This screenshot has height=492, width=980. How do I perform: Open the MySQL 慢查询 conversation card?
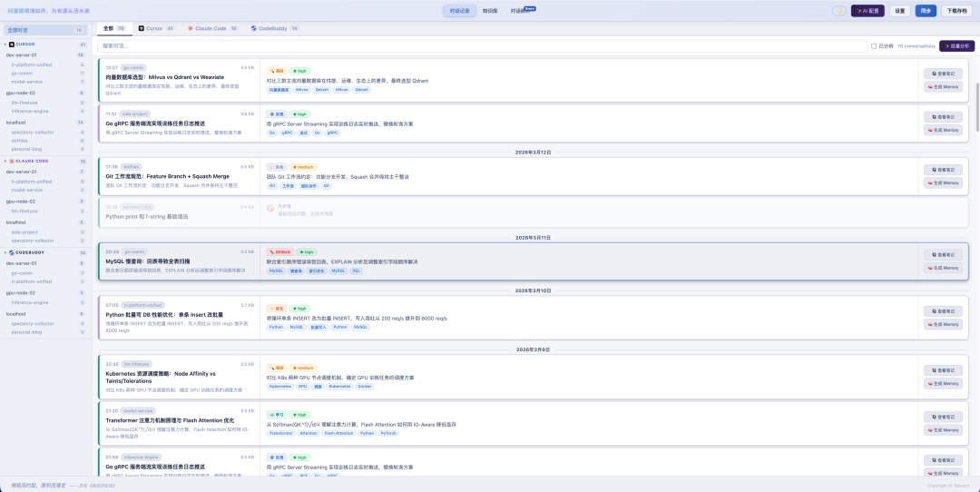tap(534, 261)
